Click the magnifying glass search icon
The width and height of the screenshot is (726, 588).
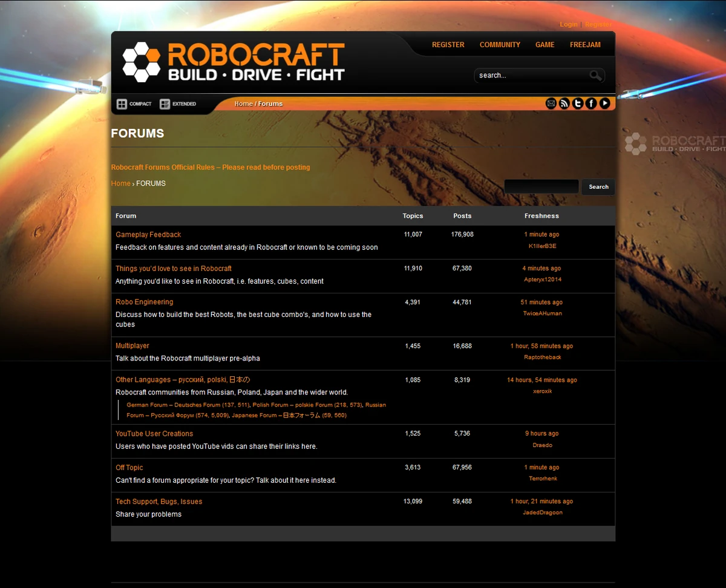tap(595, 75)
